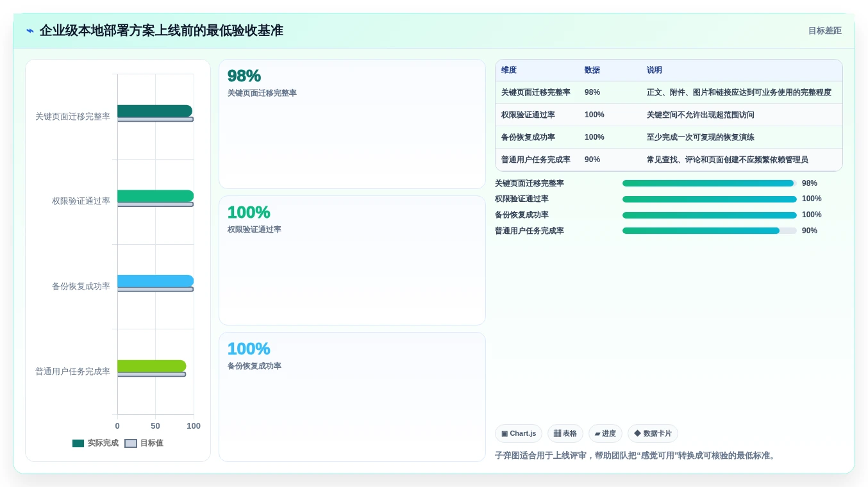Click the blue 备份恢复成功率 bar in the chart
The height and width of the screenshot is (487, 868).
coord(155,281)
